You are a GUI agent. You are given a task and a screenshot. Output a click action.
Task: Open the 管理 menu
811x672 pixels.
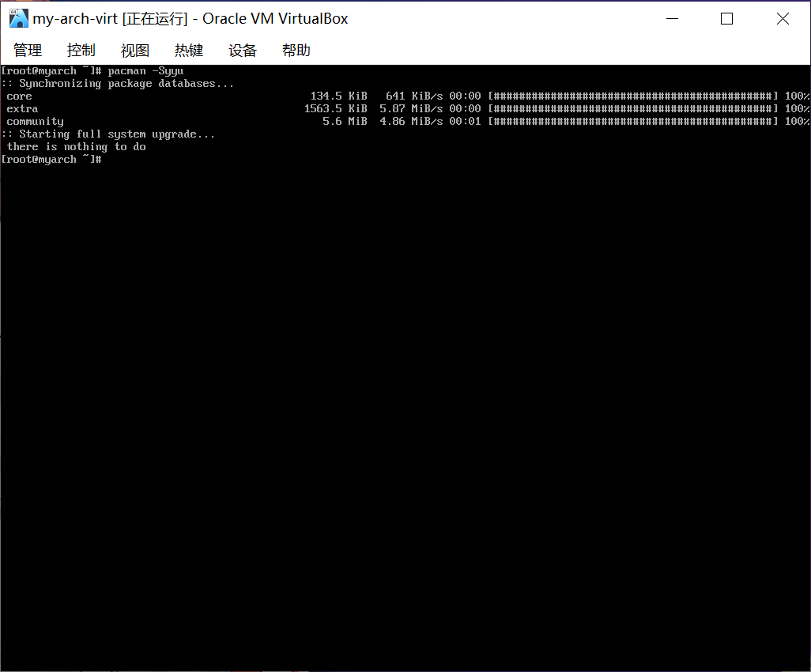pos(28,51)
